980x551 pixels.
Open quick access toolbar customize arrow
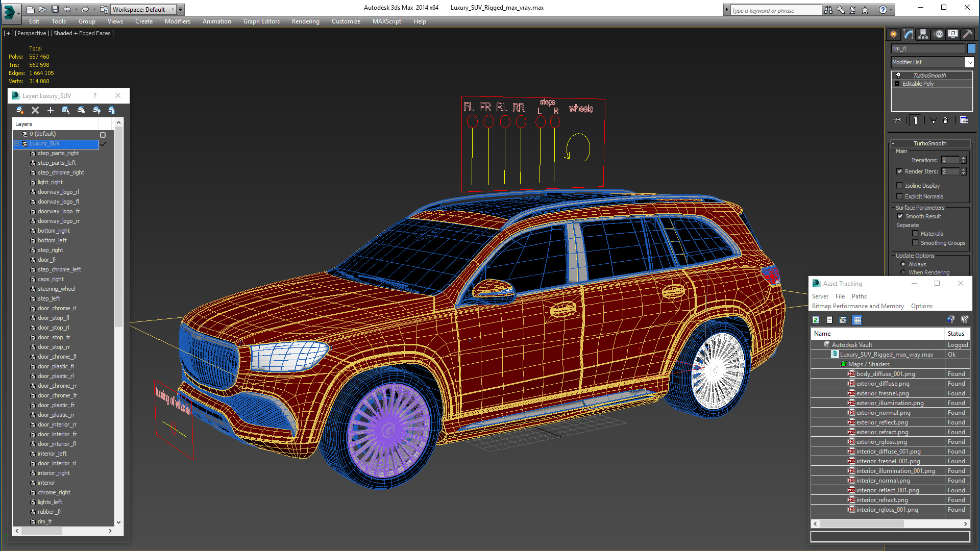click(x=180, y=9)
